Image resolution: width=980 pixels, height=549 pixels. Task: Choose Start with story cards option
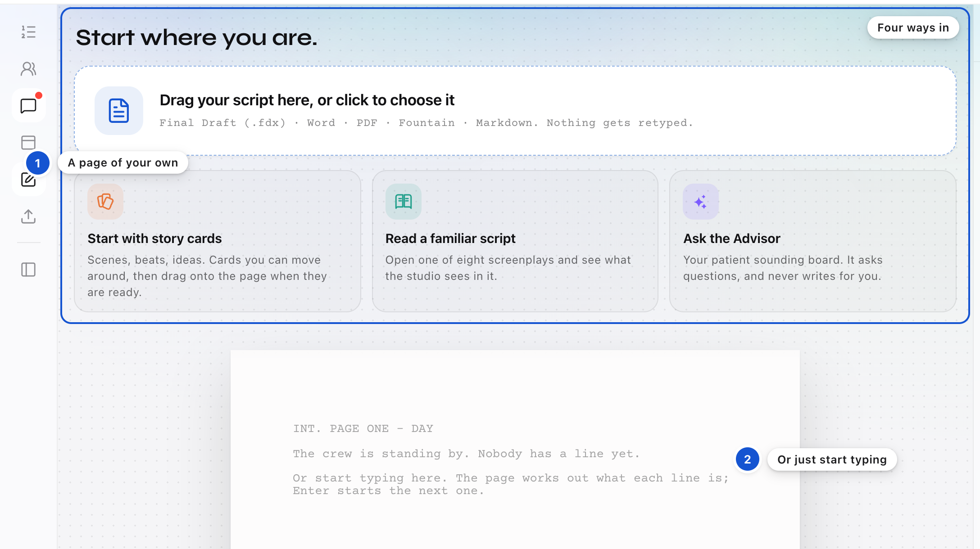coord(218,241)
